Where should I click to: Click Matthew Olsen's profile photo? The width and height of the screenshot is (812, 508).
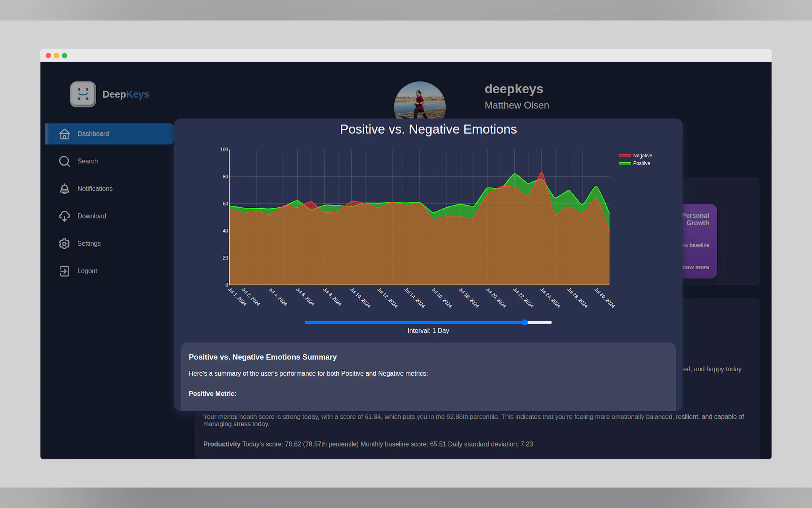(420, 100)
